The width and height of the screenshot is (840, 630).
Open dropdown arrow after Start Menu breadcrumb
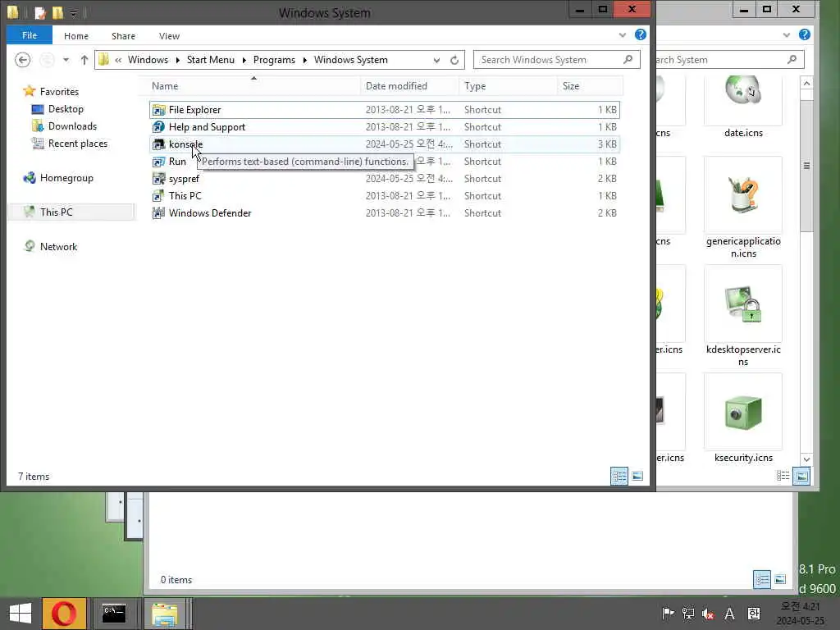click(244, 60)
